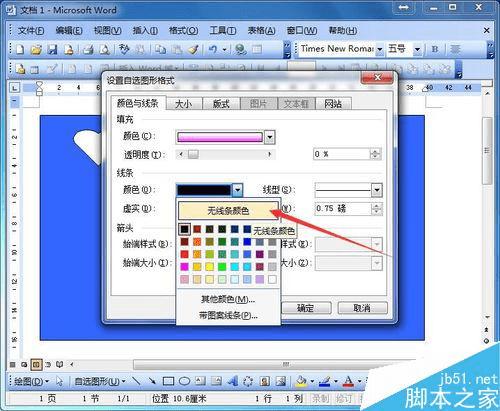The height and width of the screenshot is (411, 500).
Task: Click the Undo arrow icon
Action: click(x=213, y=50)
